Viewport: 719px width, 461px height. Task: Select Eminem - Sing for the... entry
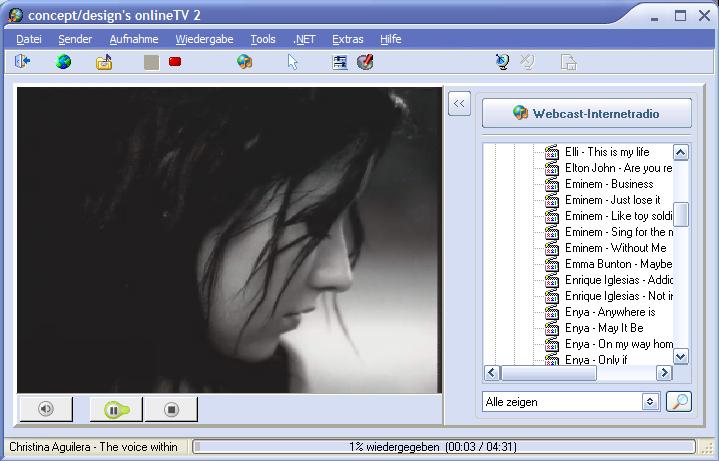(619, 232)
